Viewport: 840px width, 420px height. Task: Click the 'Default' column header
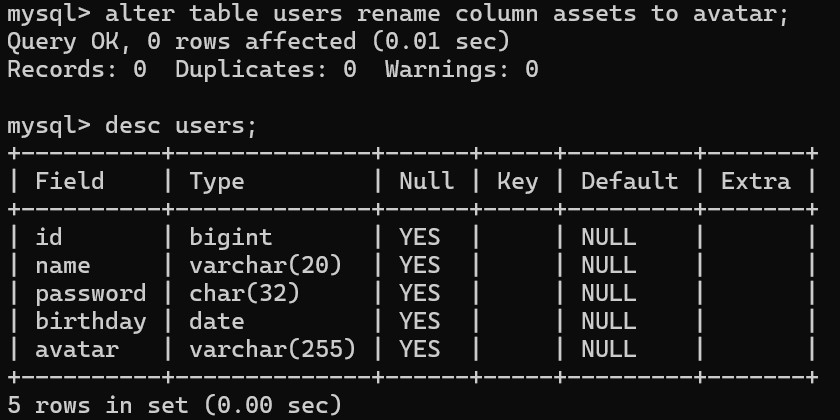[x=629, y=181]
